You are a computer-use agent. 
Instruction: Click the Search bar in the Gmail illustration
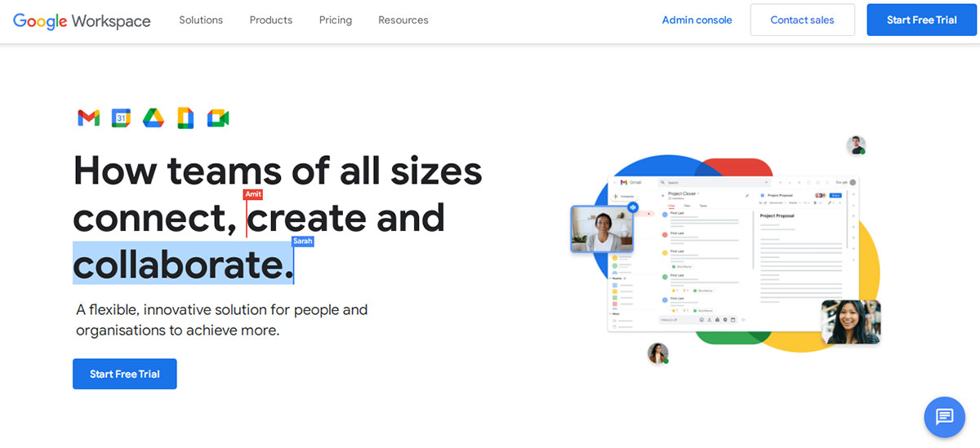715,183
